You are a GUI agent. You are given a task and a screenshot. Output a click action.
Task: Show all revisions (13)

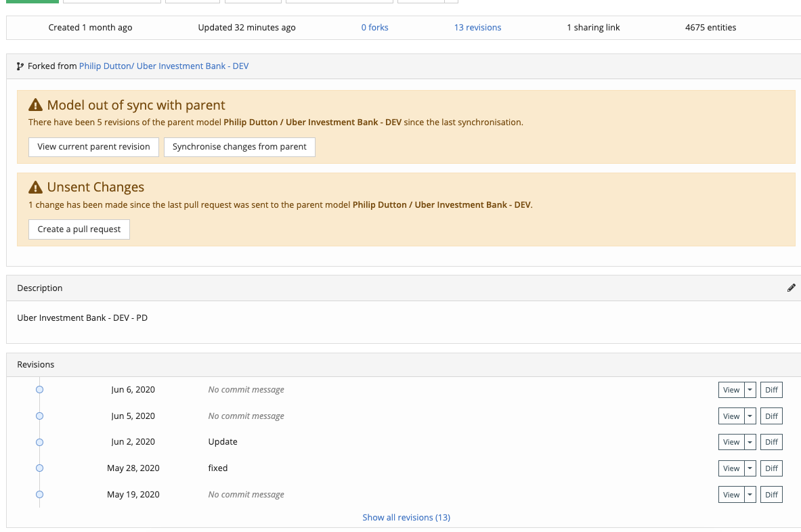pyautogui.click(x=406, y=517)
